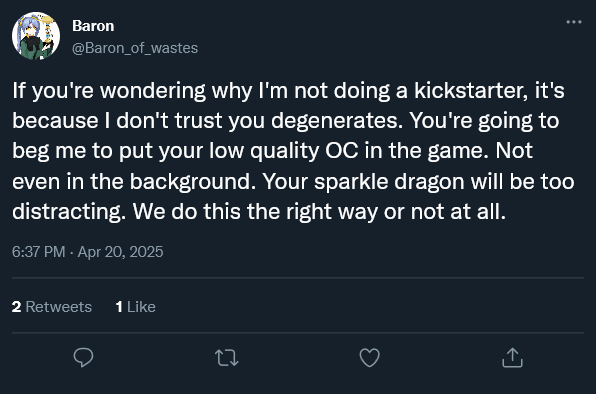Click the phrase sparkle dragon

click(x=389, y=182)
